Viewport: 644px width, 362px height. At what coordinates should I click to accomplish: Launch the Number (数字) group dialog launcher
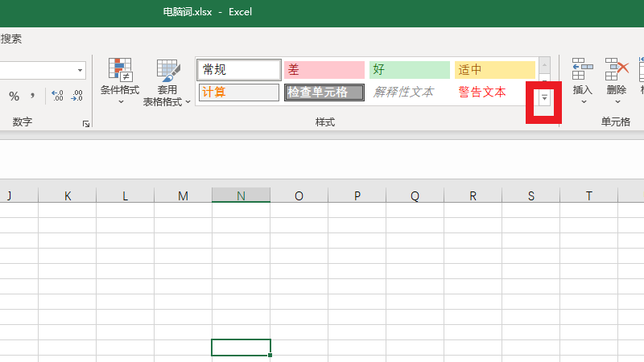[85, 123]
